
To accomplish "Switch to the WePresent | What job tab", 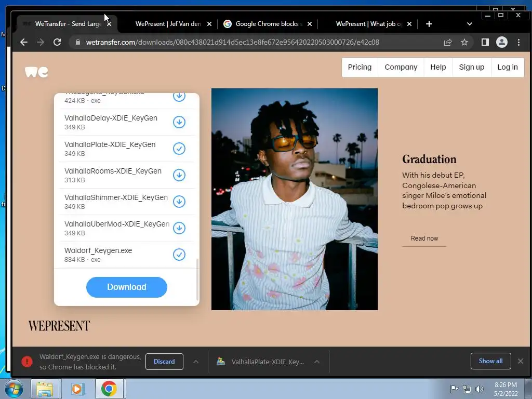I will [x=369, y=24].
